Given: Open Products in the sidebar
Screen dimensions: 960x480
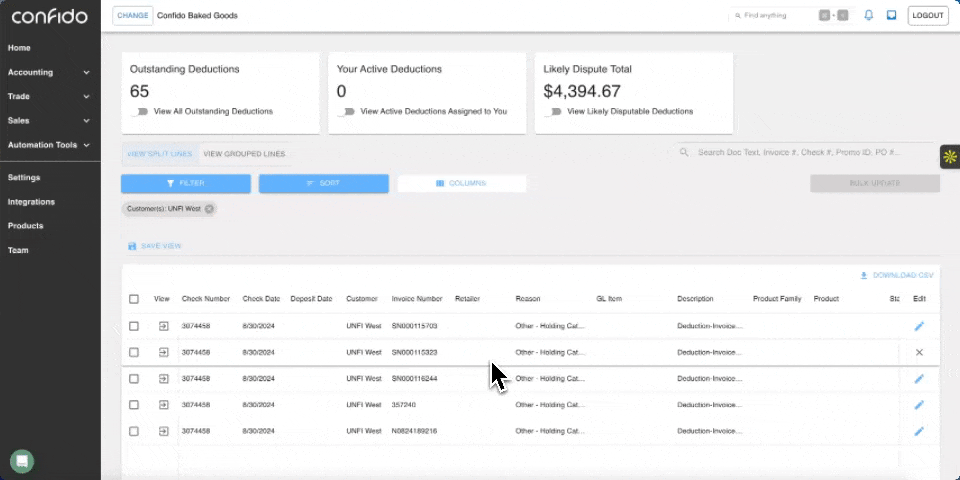Looking at the screenshot, I should tap(25, 226).
